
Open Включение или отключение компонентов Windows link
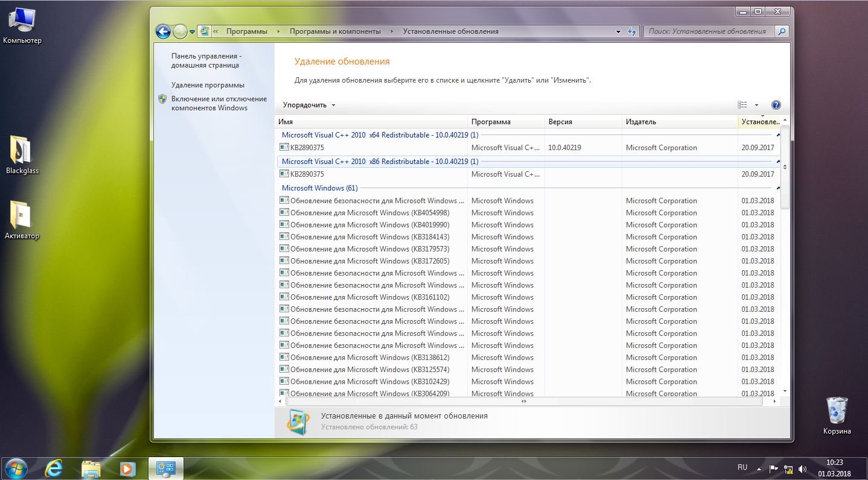coord(219,103)
